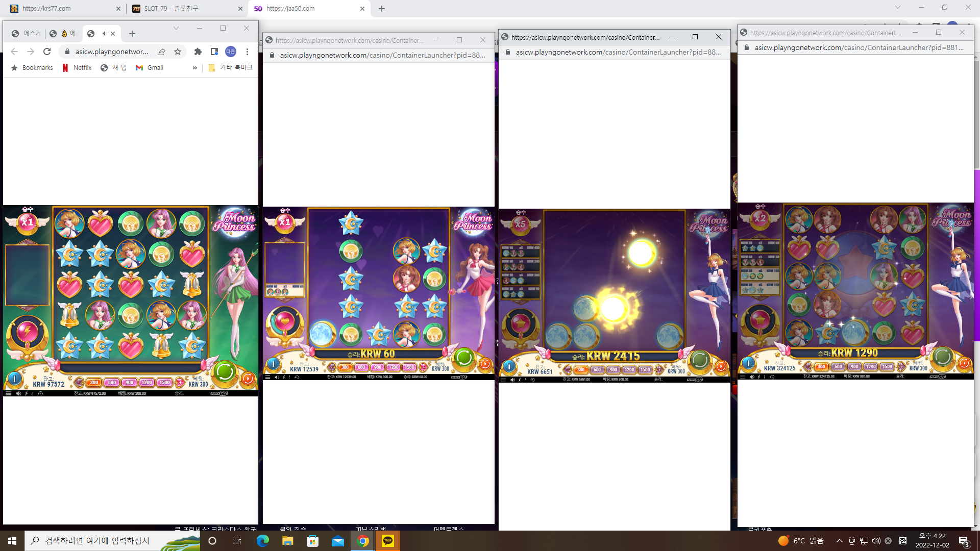
Task: Spin the reels in KRW 12539 game
Action: pyautogui.click(x=464, y=358)
